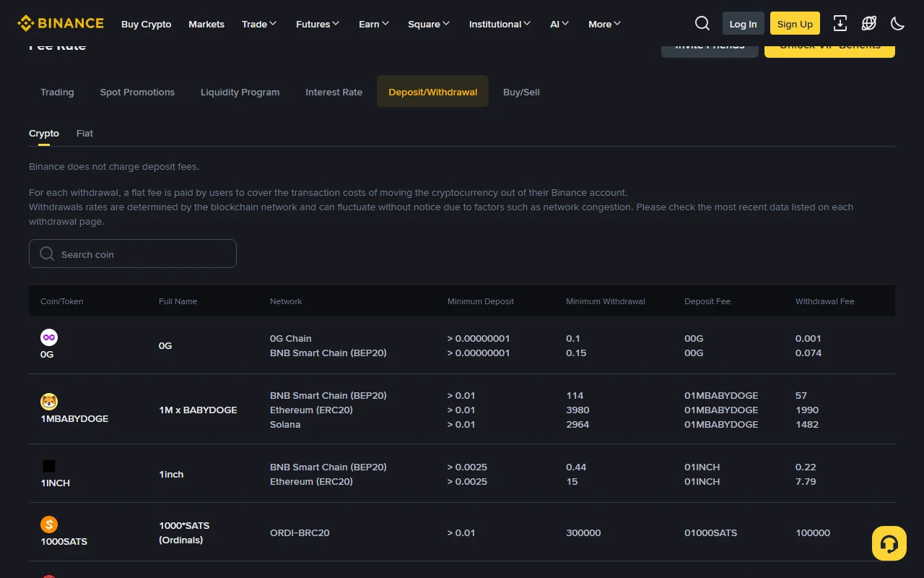Open the language globe icon
This screenshot has width=924, height=578.
click(869, 24)
